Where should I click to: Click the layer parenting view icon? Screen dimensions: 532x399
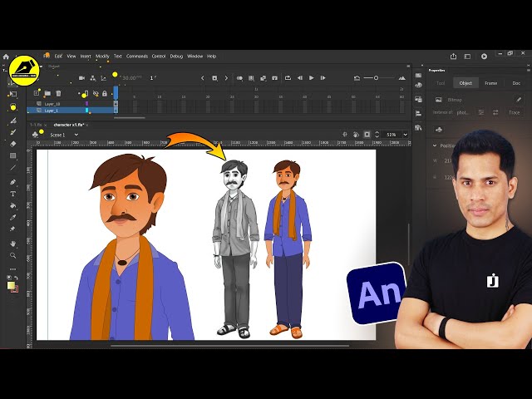coord(92,78)
